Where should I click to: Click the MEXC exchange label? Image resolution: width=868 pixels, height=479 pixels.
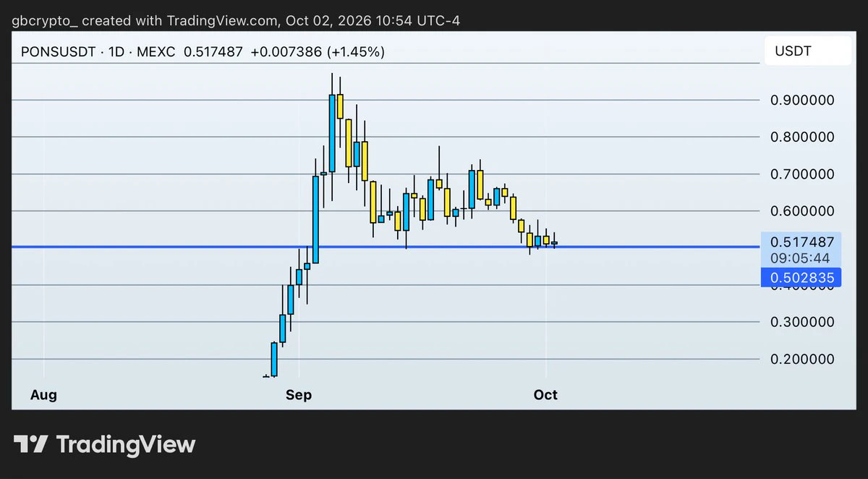[156, 52]
